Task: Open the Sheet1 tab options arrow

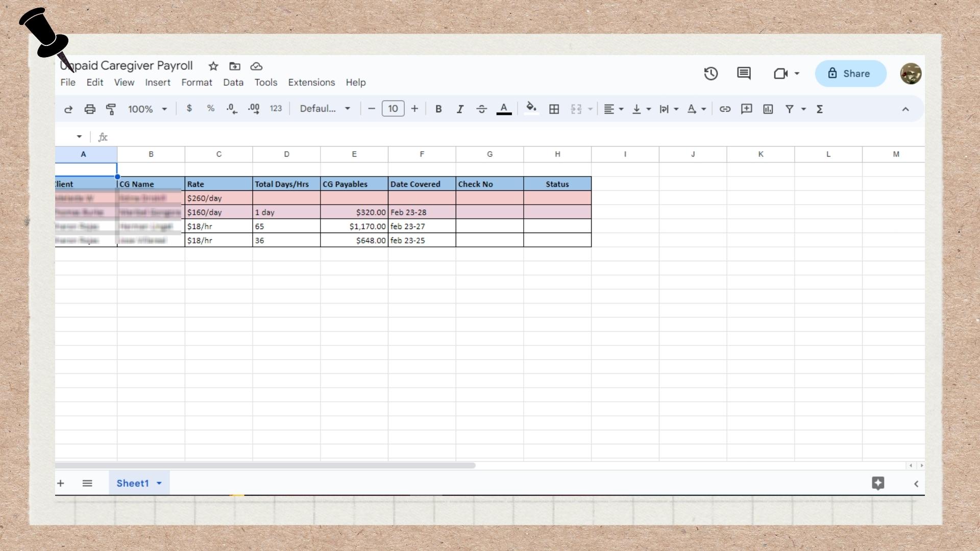Action: 159,483
